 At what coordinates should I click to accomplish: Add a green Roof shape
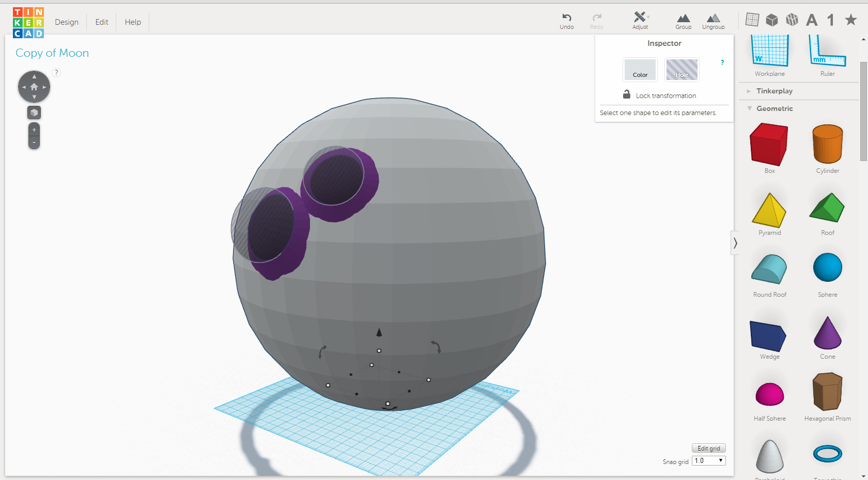[827, 214]
